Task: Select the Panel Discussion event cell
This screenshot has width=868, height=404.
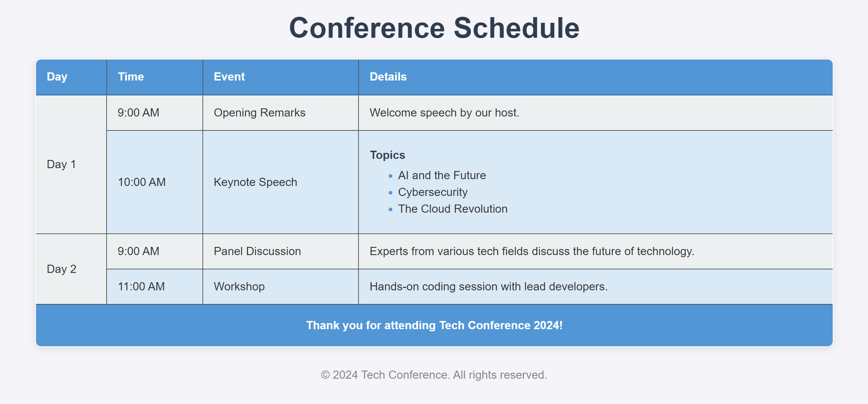Action: pos(280,251)
